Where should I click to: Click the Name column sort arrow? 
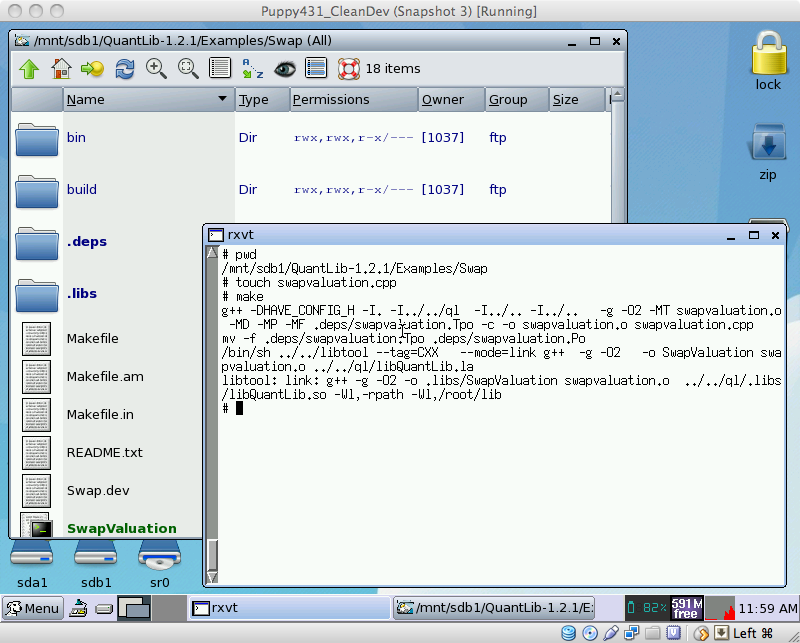coord(222,100)
